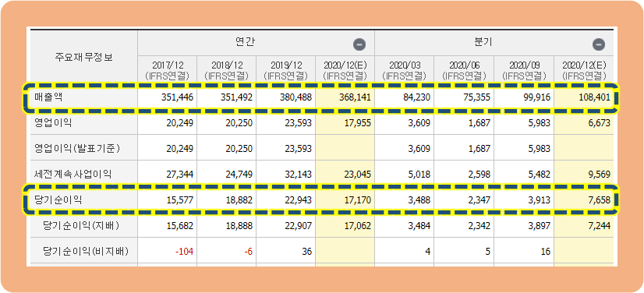Image resolution: width=644 pixels, height=293 pixels.
Task: Click the 세전계속사업이익 value 32,143
Action: (x=298, y=174)
